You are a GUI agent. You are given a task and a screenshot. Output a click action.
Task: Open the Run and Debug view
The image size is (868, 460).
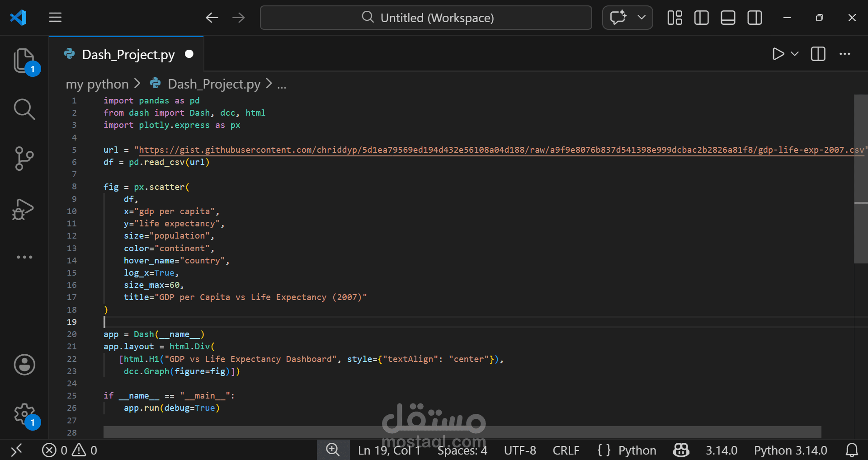tap(24, 209)
